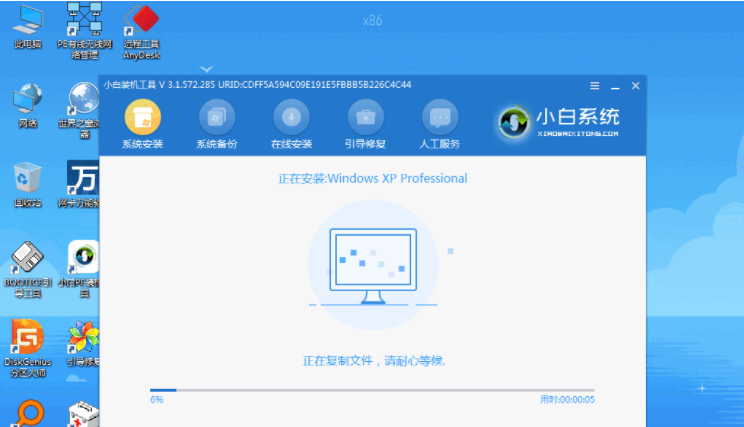Open 网卡万能驱动 shortcut
Viewport: 744px width, 427px height.
point(81,184)
